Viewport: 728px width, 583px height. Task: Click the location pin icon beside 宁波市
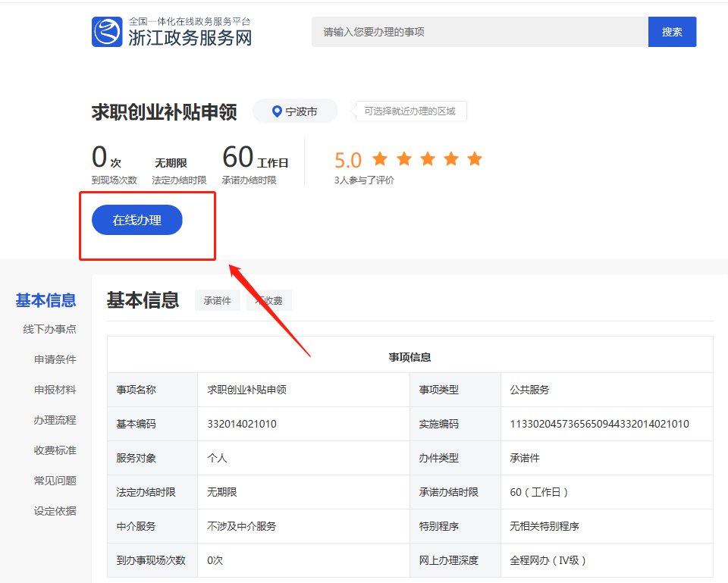click(x=278, y=111)
